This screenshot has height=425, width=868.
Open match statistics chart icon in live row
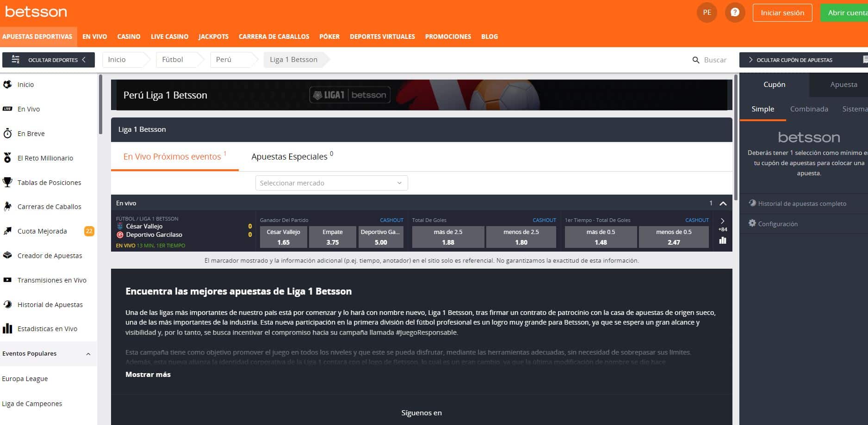point(723,240)
